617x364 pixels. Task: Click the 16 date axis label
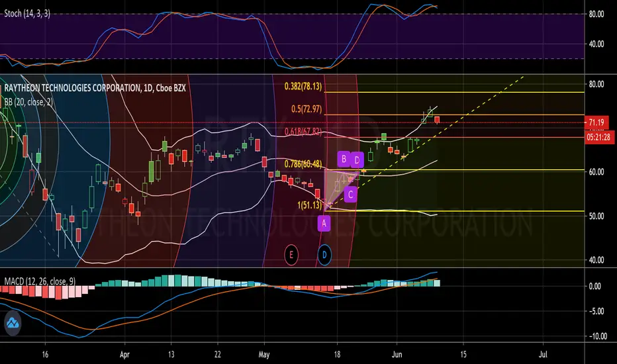coord(45,355)
